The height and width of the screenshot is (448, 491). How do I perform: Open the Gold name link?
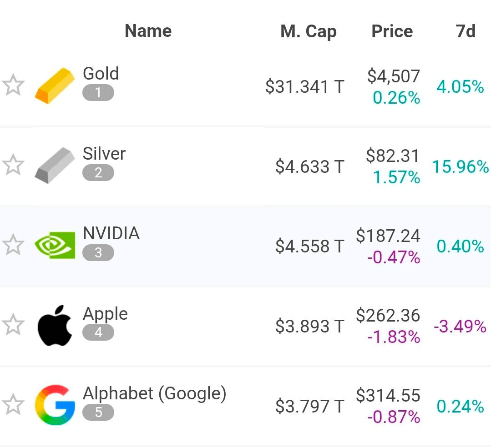point(101,74)
